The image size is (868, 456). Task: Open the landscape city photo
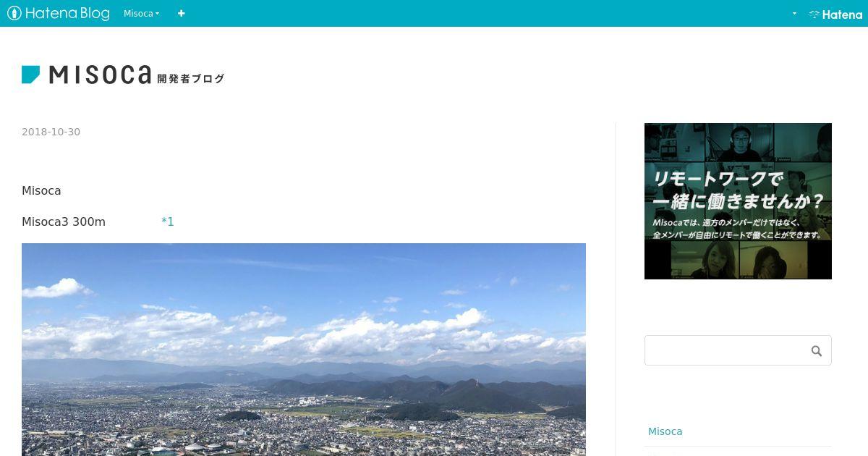[304, 350]
